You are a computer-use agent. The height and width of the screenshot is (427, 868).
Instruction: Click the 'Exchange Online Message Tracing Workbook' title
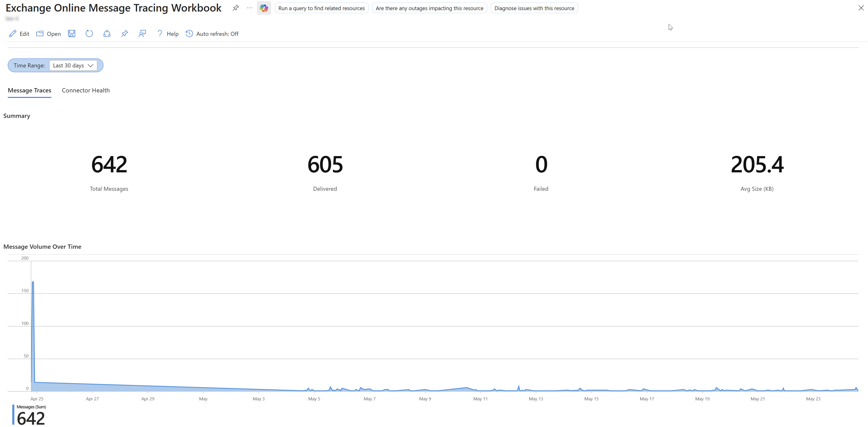114,8
